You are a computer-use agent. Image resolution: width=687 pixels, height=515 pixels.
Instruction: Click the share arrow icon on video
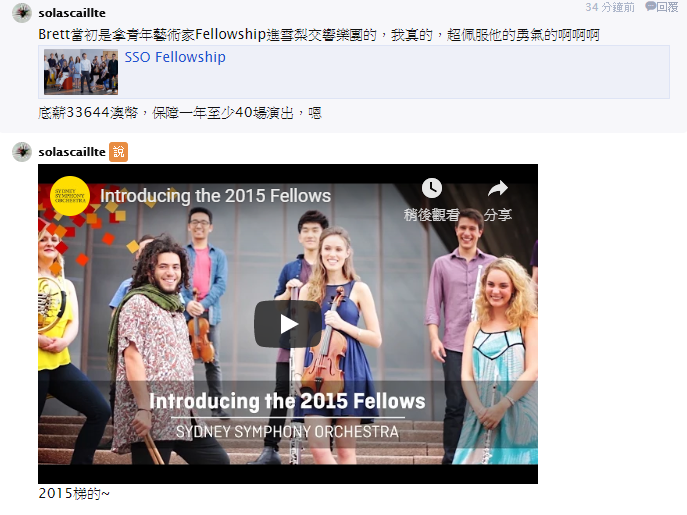click(x=498, y=188)
